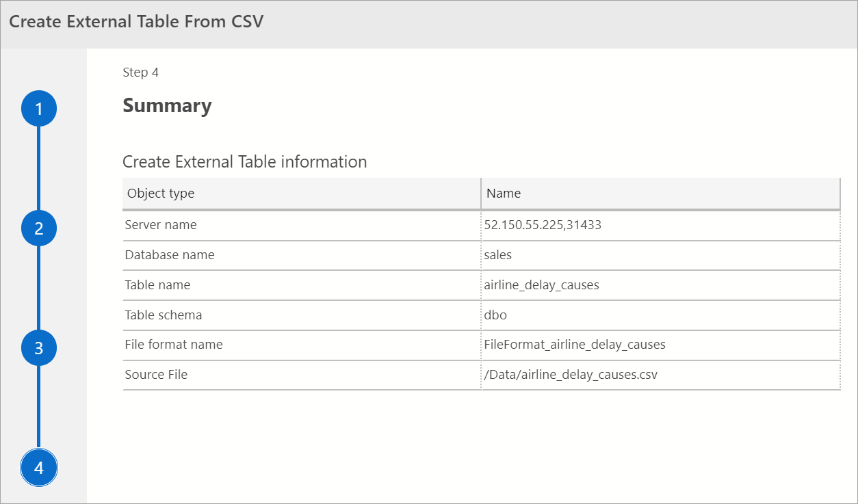Viewport: 858px width, 504px height.
Task: Select the Server name row label
Action: tap(161, 225)
